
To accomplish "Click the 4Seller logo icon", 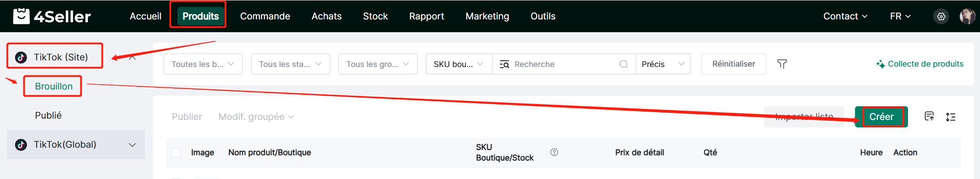I will 21,16.
